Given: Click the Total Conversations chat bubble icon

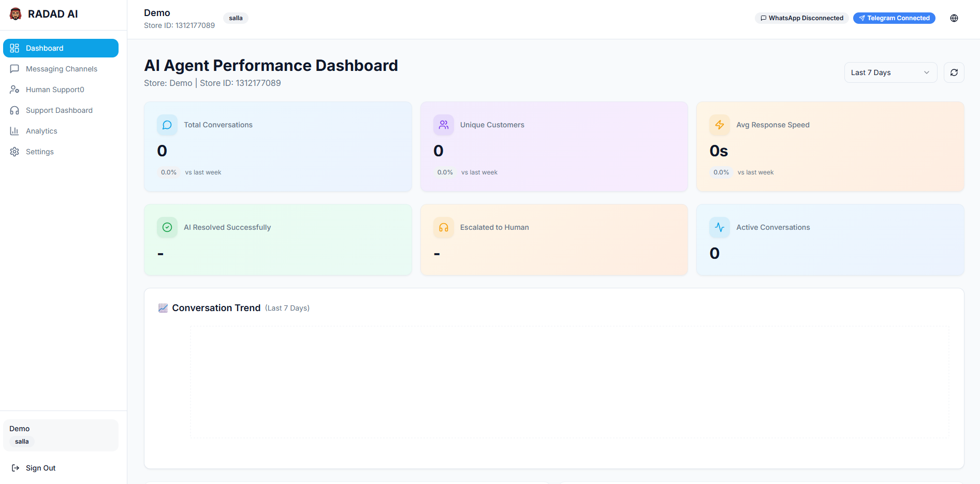Looking at the screenshot, I should pos(167,125).
